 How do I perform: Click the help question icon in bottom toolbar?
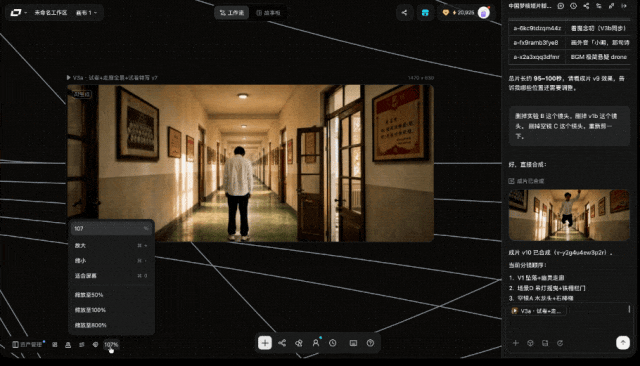(370, 343)
